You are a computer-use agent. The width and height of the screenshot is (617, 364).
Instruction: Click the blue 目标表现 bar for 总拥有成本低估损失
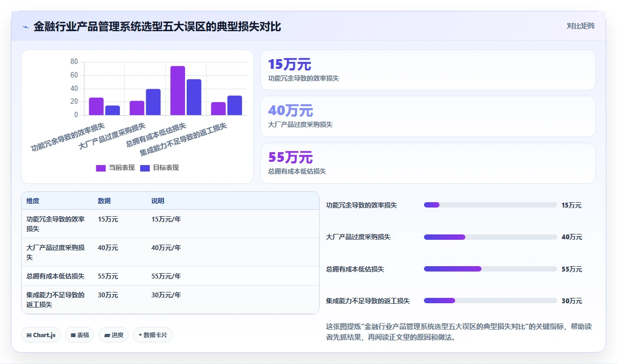(x=194, y=97)
